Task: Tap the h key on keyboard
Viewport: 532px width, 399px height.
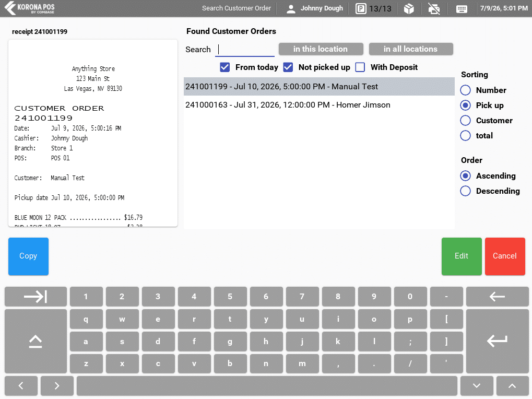Action: coord(266,342)
